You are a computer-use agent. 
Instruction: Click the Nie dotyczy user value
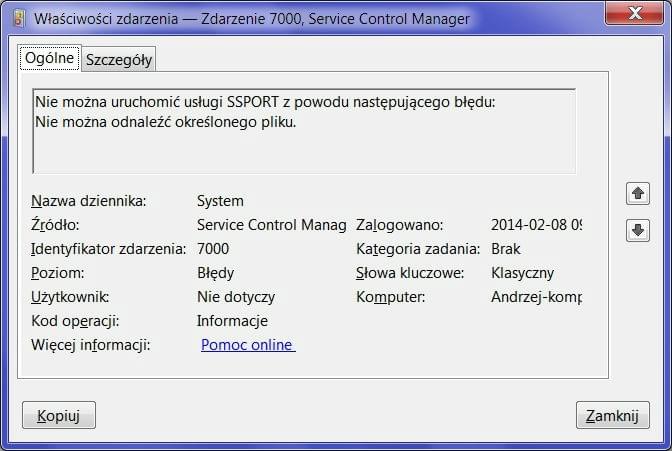(236, 297)
